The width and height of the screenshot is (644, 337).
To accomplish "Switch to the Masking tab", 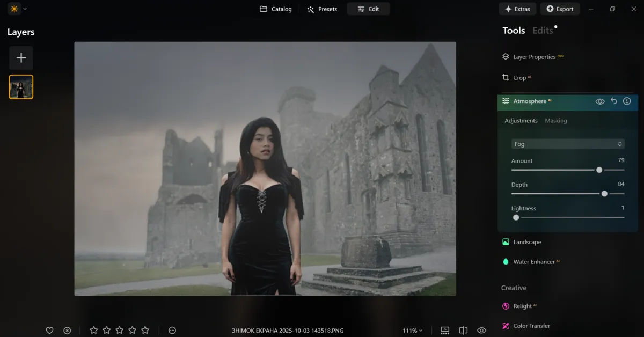I will 555,120.
